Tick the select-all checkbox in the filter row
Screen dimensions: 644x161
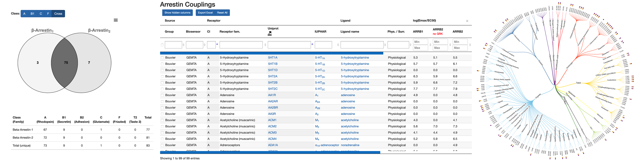point(162,45)
